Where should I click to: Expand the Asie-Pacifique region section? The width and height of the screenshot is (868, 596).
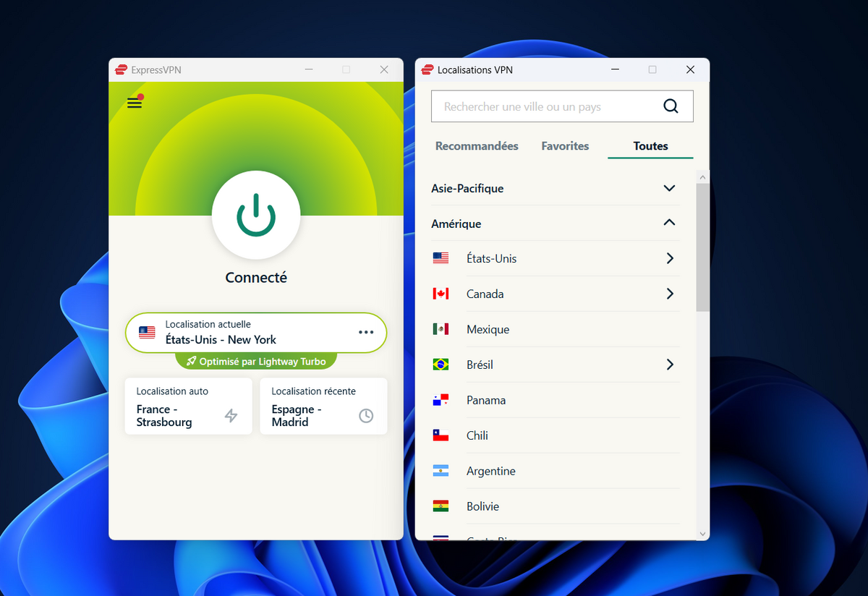coord(669,188)
